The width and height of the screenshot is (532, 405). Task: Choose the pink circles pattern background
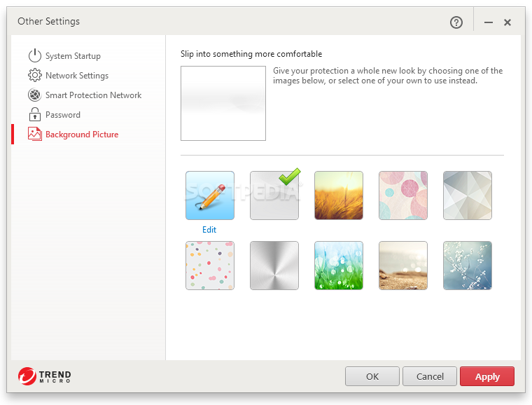point(403,195)
